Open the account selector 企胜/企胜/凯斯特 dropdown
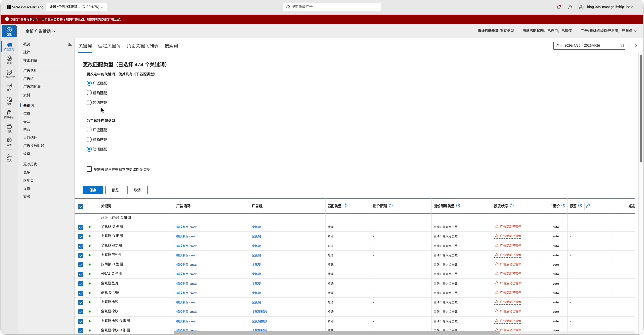The width and height of the screenshot is (644, 335). point(76,7)
